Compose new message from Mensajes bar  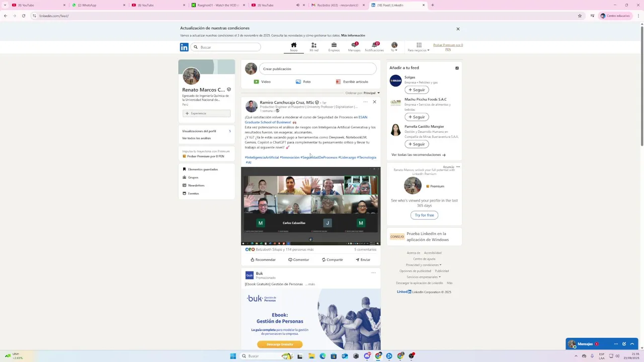coord(624,344)
